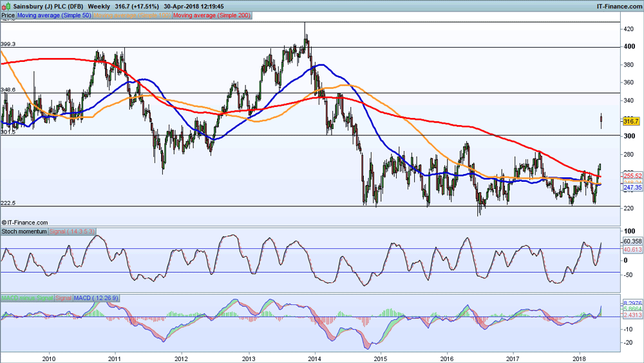
Task: Click the Weekly timeframe text
Action: 99,6
